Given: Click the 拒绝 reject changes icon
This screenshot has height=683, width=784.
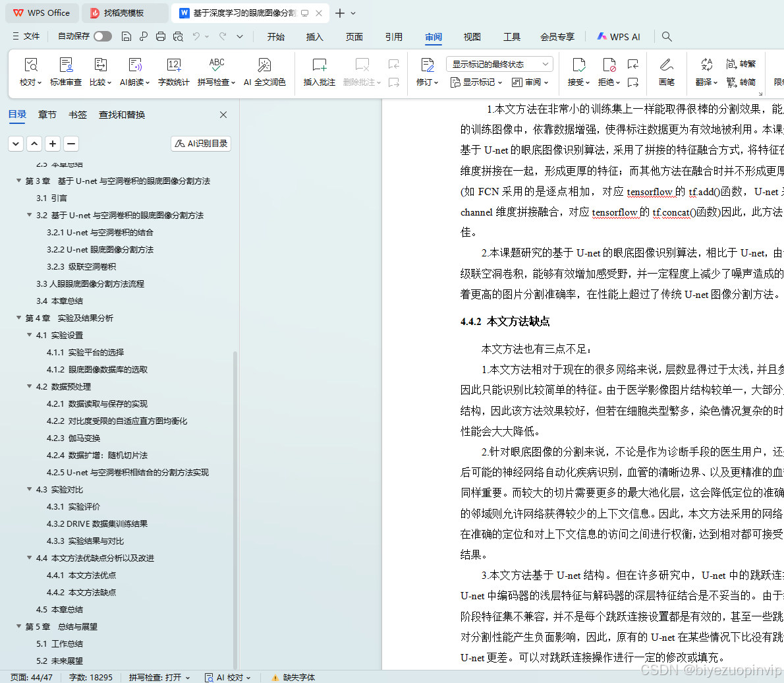Looking at the screenshot, I should click(609, 65).
